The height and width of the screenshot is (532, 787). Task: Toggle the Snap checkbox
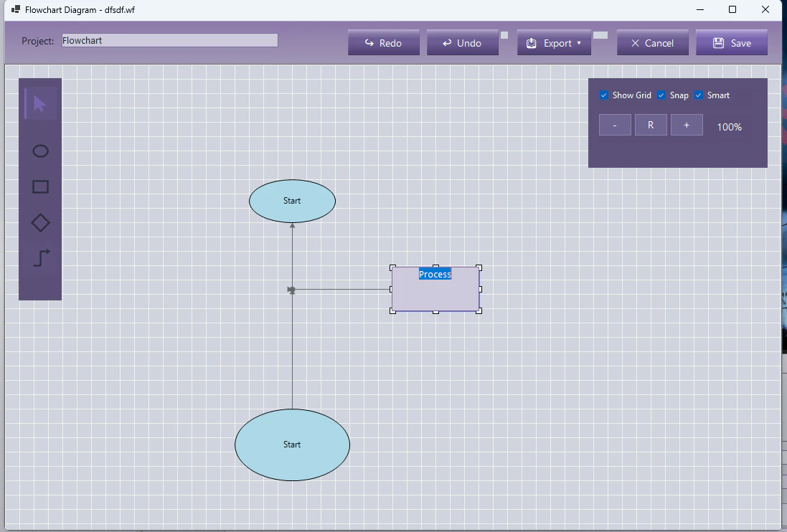661,95
